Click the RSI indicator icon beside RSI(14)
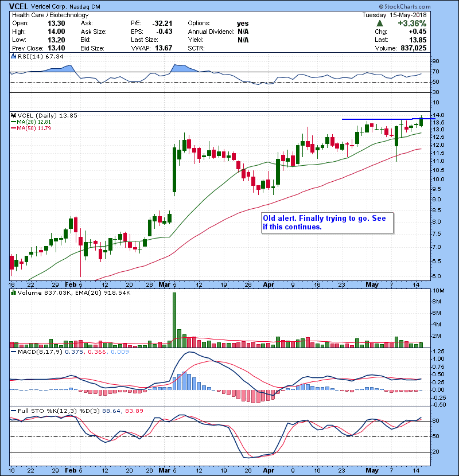Viewport: 459px width, 476px height. (13, 56)
